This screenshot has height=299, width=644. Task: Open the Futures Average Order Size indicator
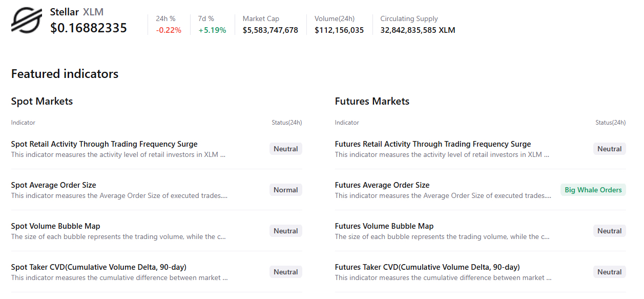click(382, 185)
